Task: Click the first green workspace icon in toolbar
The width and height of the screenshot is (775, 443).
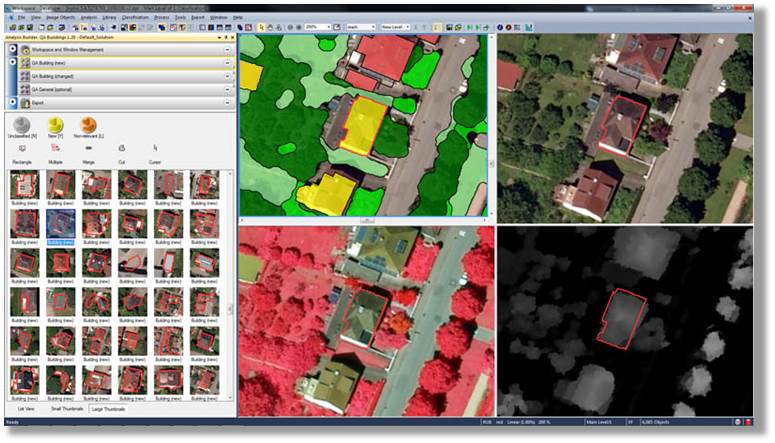Action: click(13, 27)
